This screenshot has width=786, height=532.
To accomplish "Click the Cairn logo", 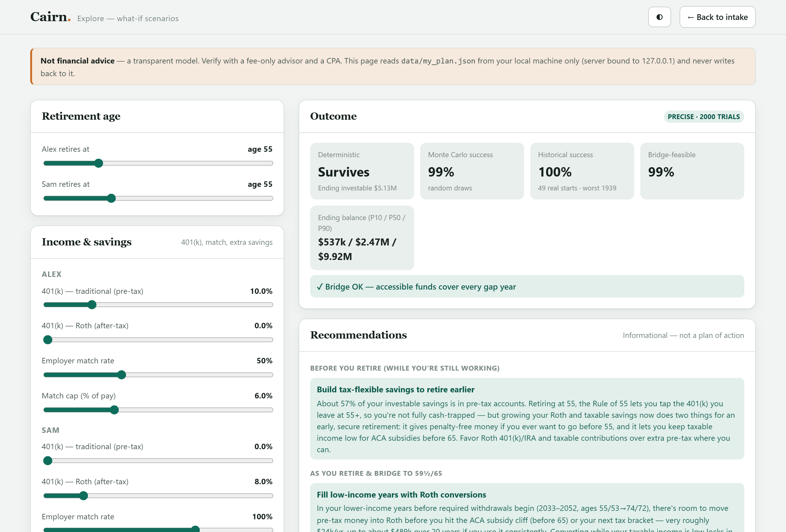I will point(50,17).
